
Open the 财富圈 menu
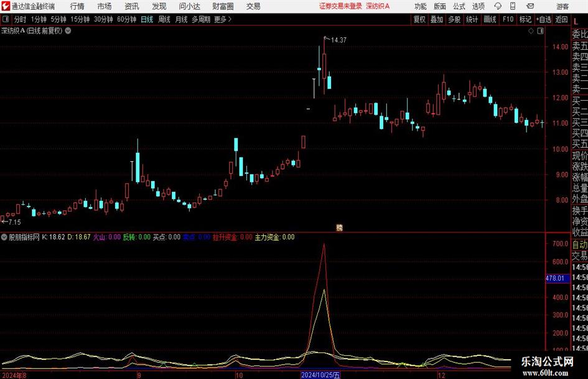223,6
